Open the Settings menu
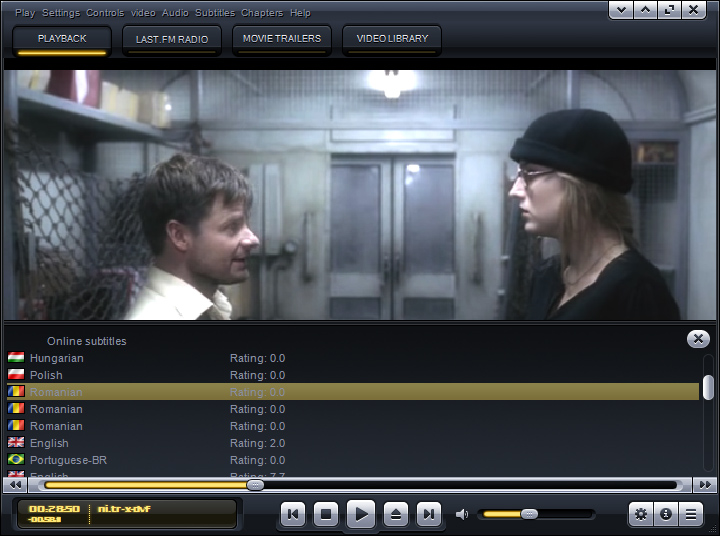This screenshot has height=536, width=720. 61,13
